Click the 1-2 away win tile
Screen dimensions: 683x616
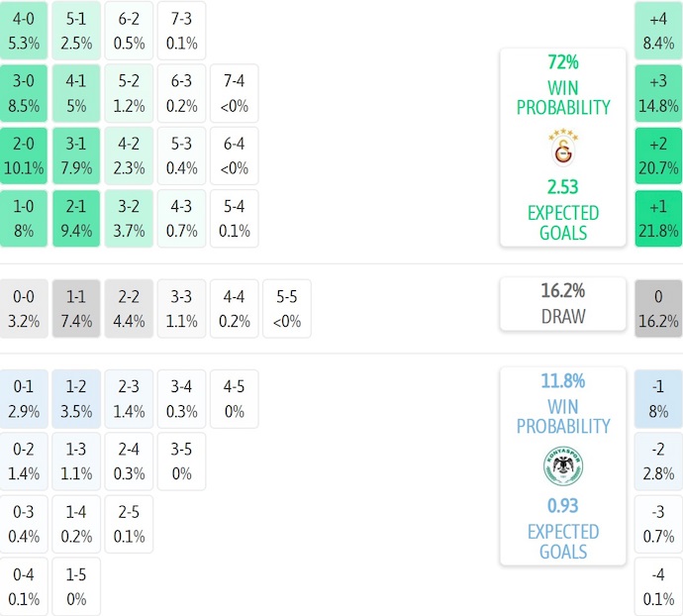(x=76, y=399)
